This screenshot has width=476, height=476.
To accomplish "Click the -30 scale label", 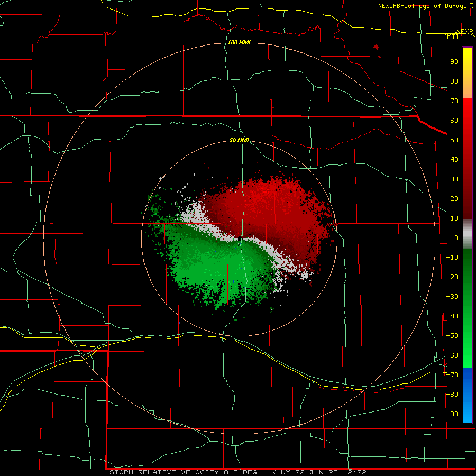I will point(452,297).
